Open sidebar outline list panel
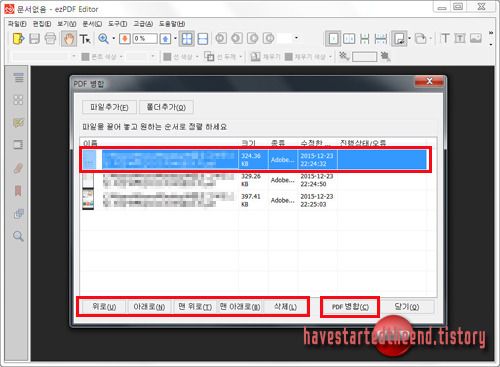 point(19,78)
